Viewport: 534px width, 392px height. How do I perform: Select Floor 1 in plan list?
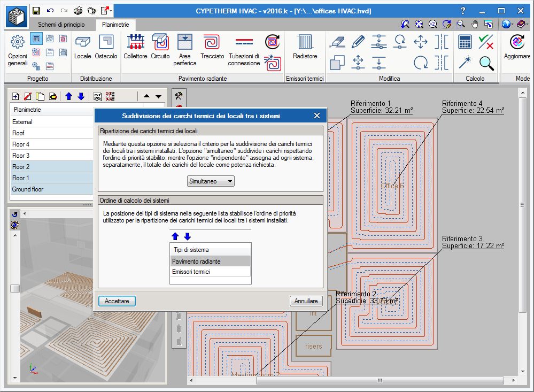tap(52, 178)
